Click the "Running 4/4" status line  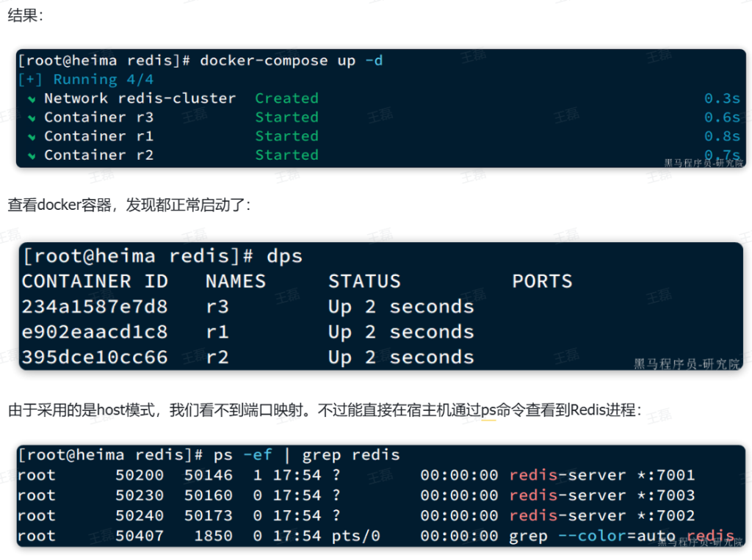tap(103, 79)
